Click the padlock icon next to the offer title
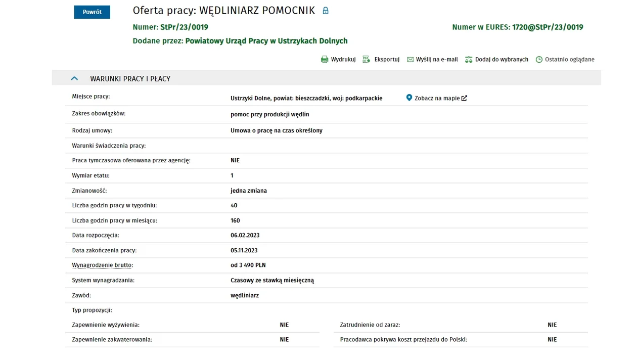Image resolution: width=636 pixels, height=364 pixels. [326, 11]
